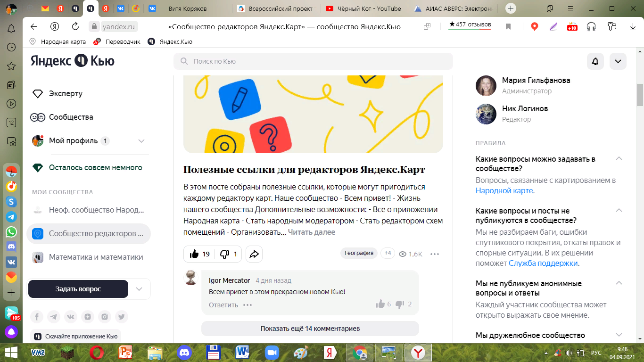Viewport: 644px width, 362px height.
Task: Open Яндекс.Кью bookmark in bookmarks bar
Action: (170, 41)
